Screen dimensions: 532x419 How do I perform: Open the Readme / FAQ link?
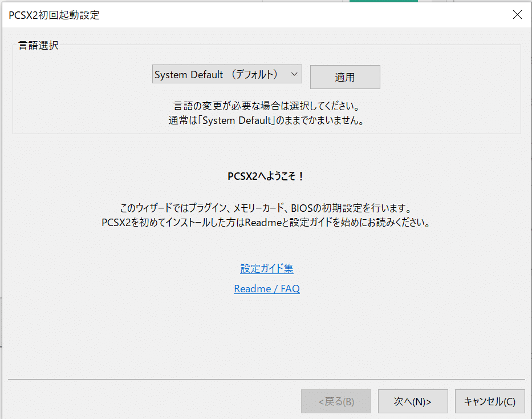pos(267,289)
